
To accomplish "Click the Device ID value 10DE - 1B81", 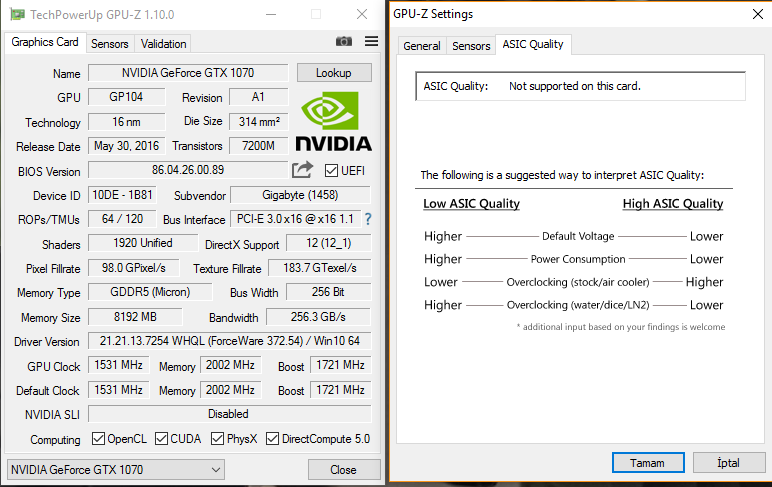I will pyautogui.click(x=123, y=195).
